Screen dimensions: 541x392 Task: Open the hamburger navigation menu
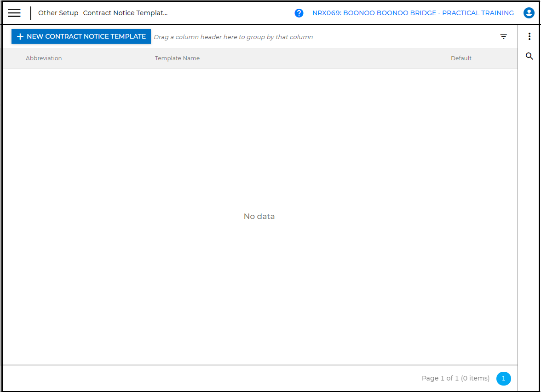point(14,13)
